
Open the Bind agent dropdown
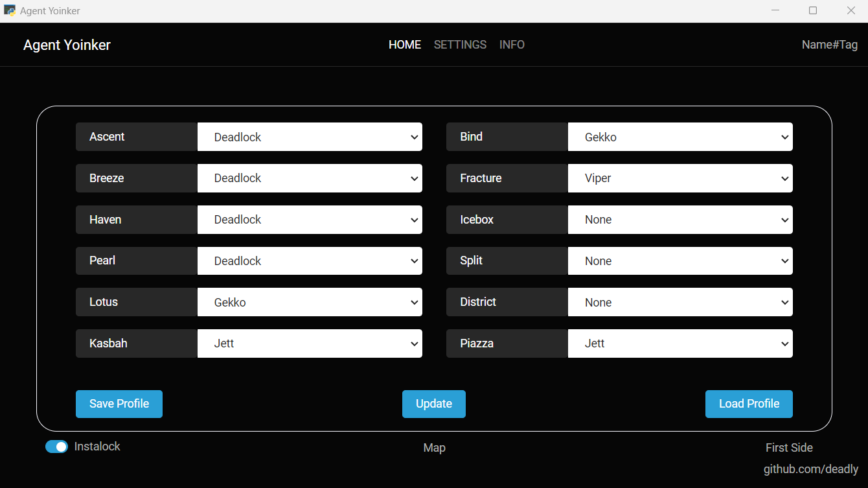tap(680, 137)
